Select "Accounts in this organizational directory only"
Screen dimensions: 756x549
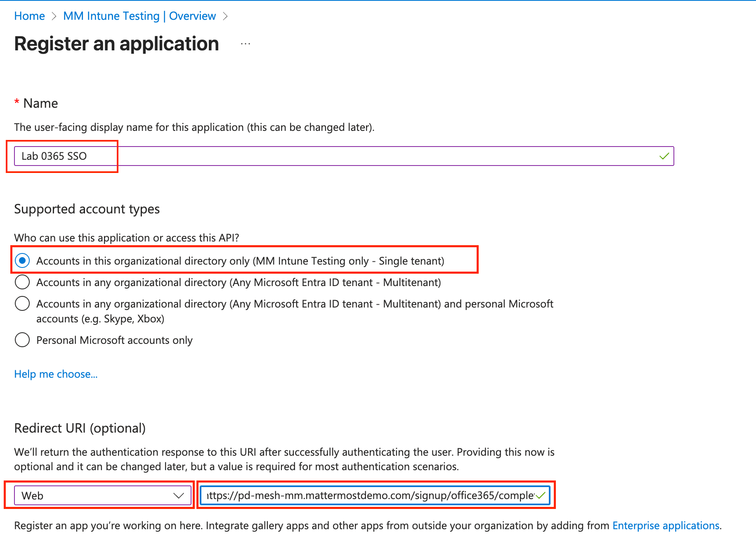coord(22,260)
